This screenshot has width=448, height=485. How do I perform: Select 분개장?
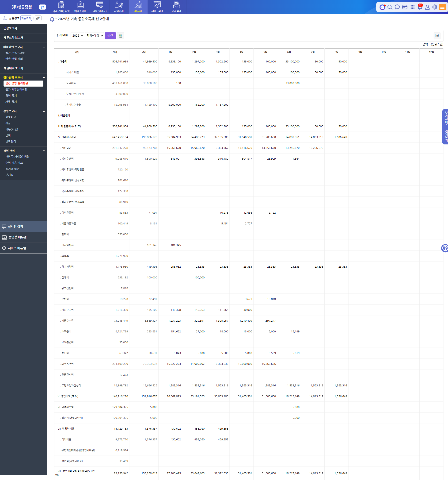[9, 175]
